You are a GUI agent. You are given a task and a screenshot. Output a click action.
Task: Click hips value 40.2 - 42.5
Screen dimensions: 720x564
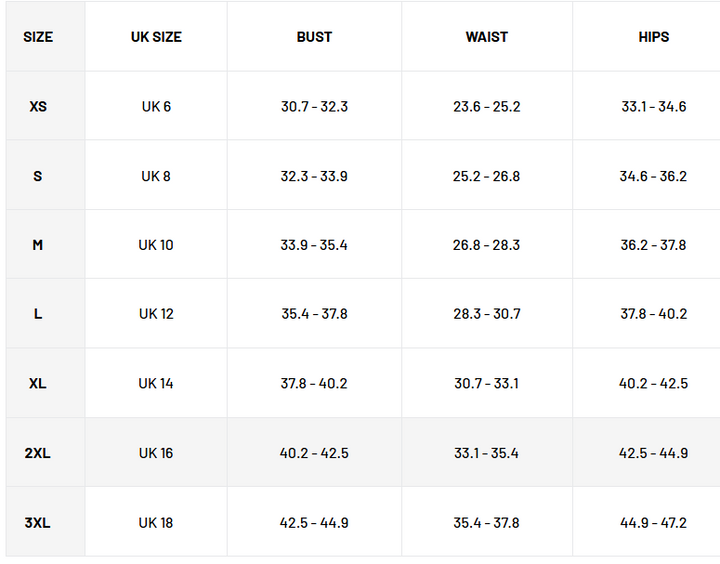coord(653,383)
